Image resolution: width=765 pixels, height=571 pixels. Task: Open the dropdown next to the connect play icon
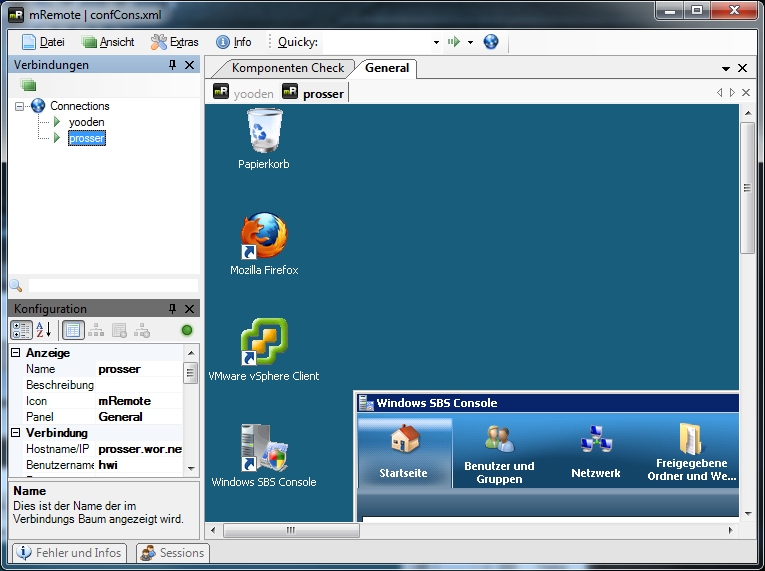(x=470, y=42)
